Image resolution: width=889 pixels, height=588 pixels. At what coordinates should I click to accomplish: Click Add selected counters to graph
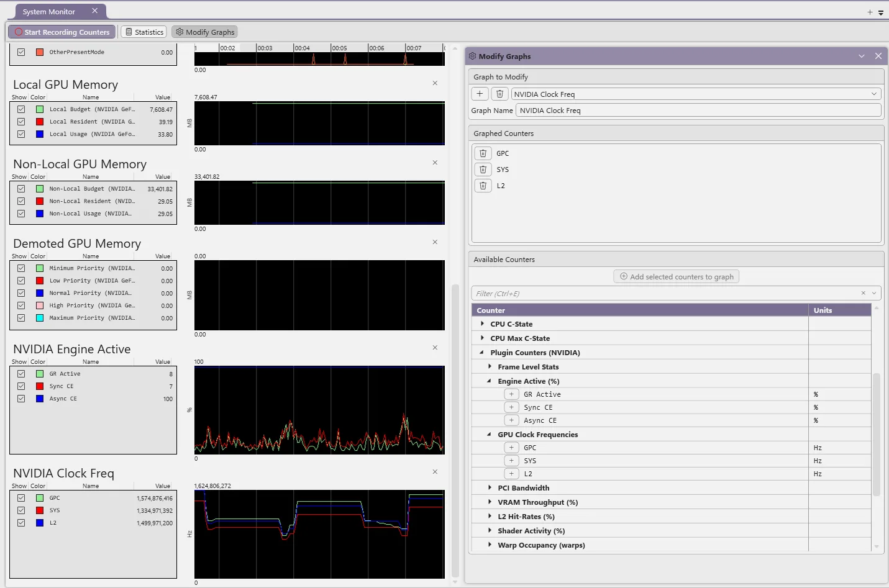(676, 277)
